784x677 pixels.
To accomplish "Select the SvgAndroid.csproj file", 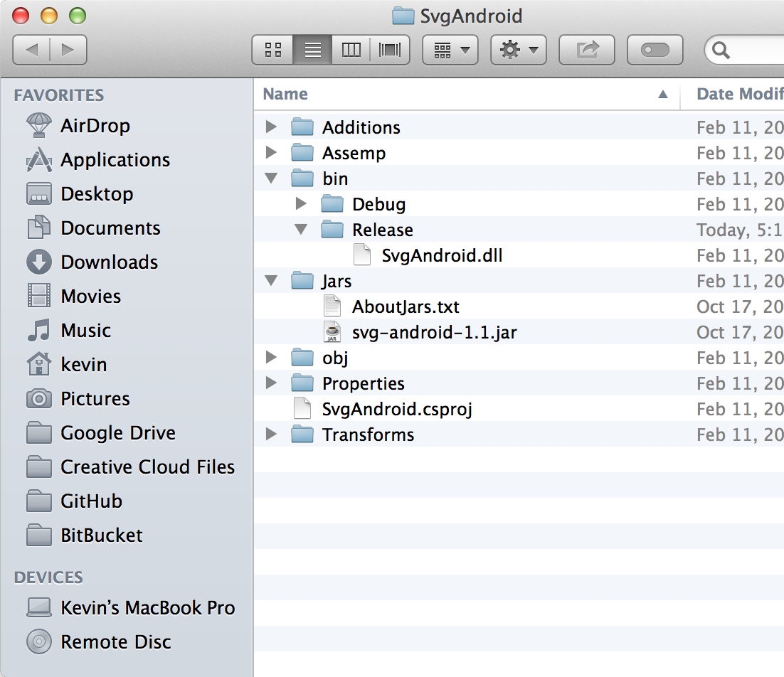I will pos(397,409).
